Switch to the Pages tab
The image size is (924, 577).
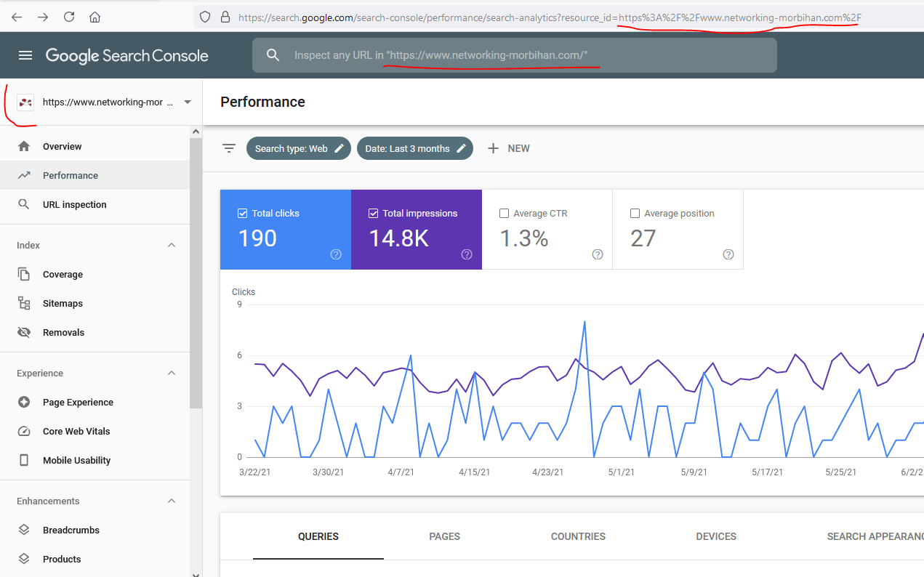point(445,536)
